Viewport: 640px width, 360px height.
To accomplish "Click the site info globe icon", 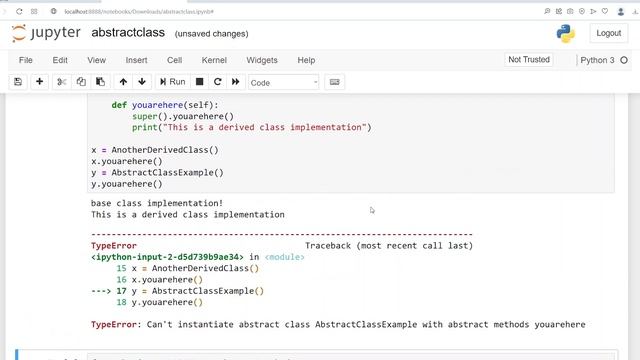I will pyautogui.click(x=53, y=11).
